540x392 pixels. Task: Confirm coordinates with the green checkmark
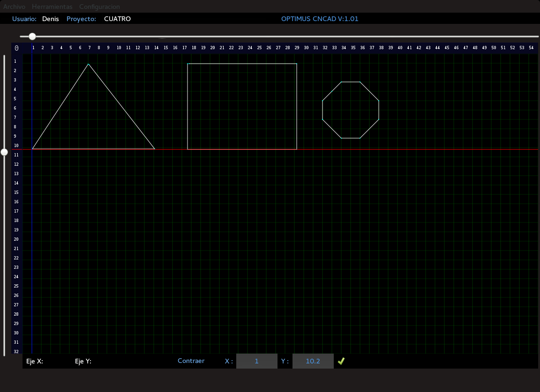tap(341, 361)
